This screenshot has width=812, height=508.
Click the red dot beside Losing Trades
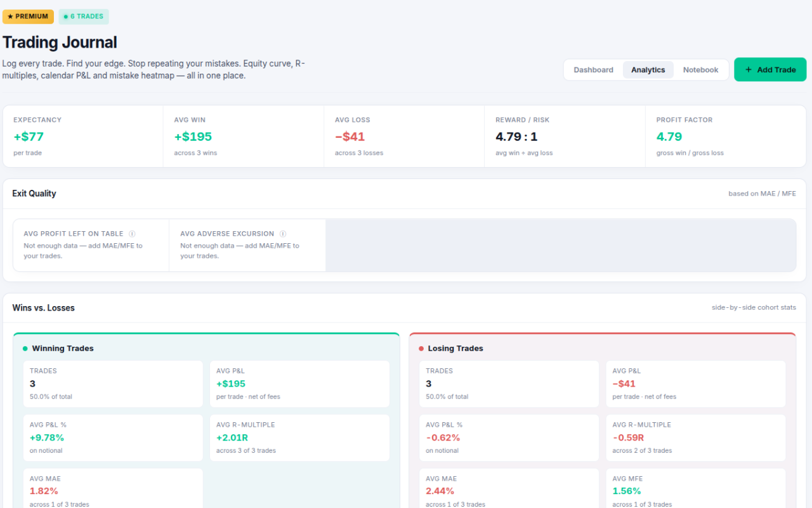tap(421, 349)
